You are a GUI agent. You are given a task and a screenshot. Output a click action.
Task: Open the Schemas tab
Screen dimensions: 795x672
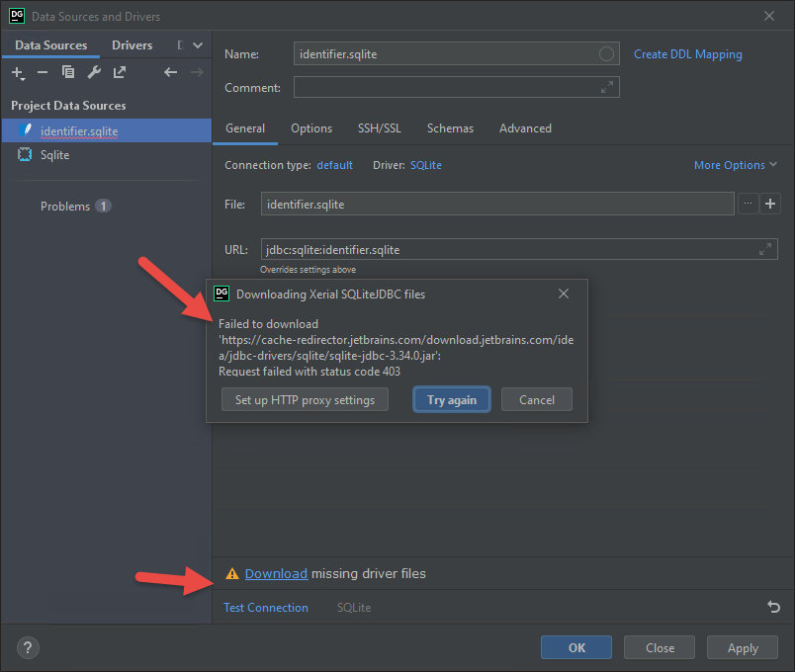(450, 128)
